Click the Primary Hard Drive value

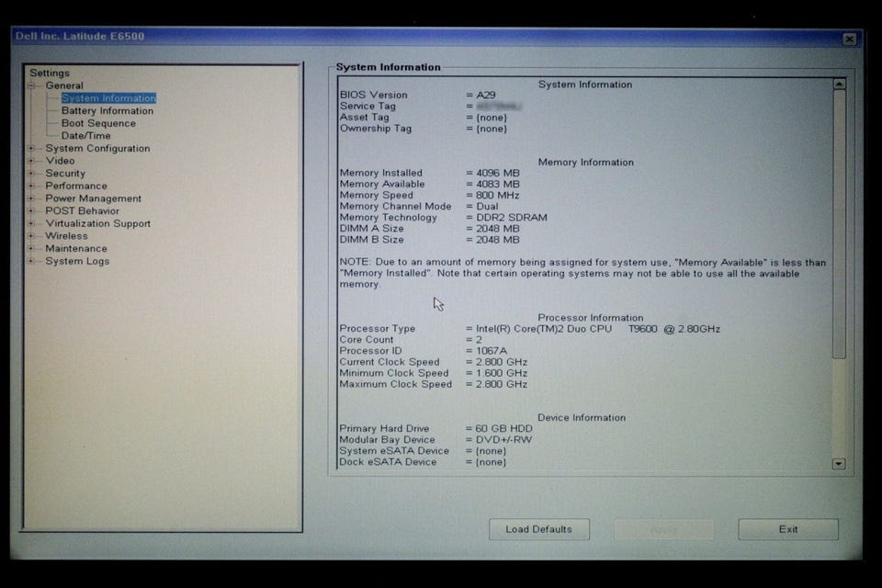(x=503, y=429)
